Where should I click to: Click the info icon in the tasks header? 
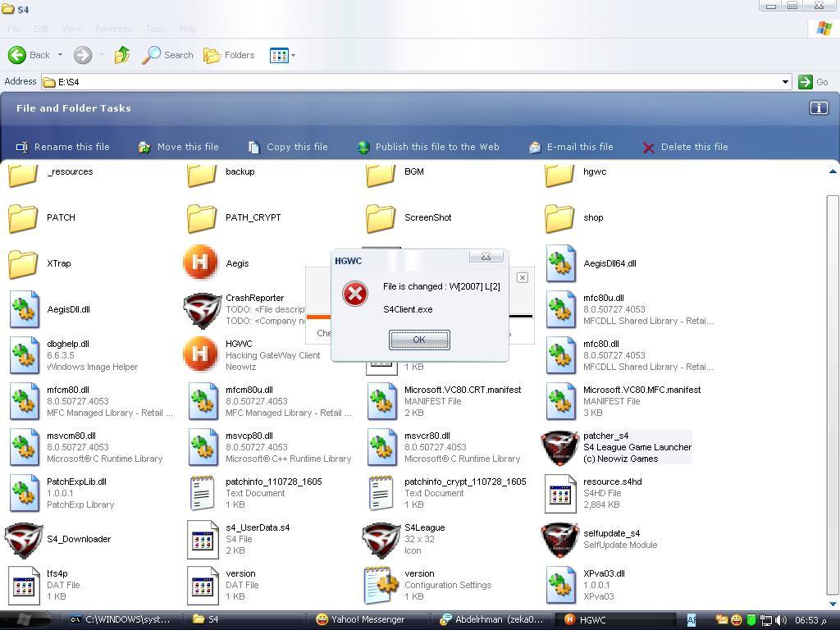coord(818,108)
